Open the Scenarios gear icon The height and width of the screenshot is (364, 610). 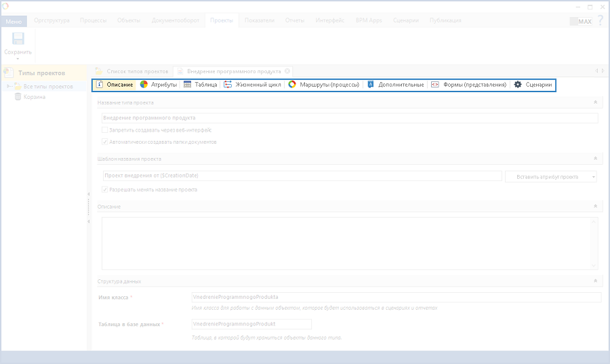518,85
